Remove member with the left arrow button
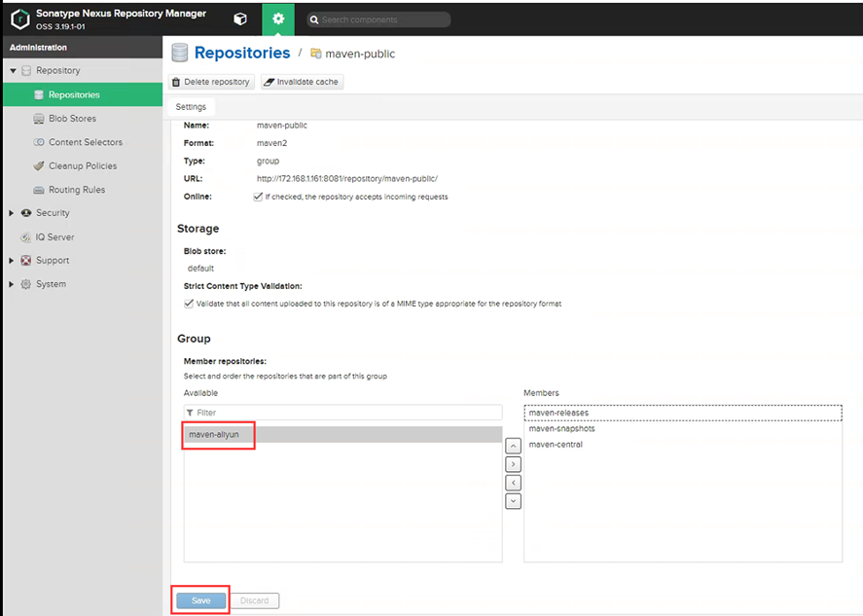863x616 pixels. coord(513,483)
